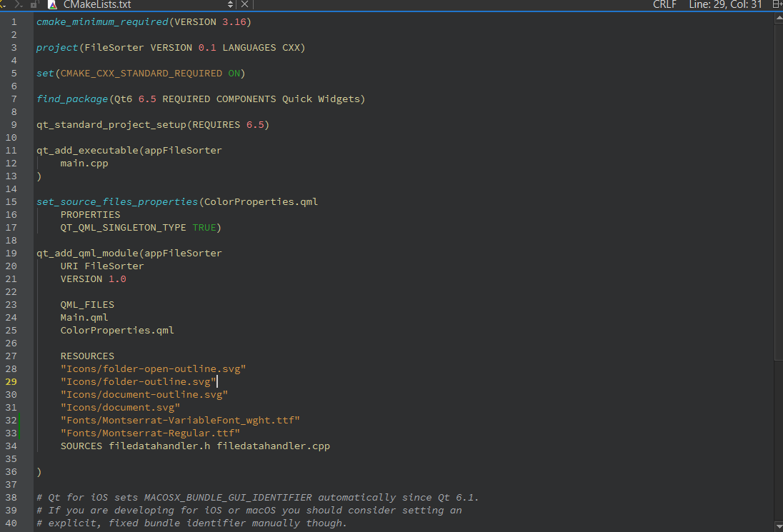This screenshot has height=532, width=783.
Task: Click the Line 29, Col 31 indicator
Action: coord(725,4)
